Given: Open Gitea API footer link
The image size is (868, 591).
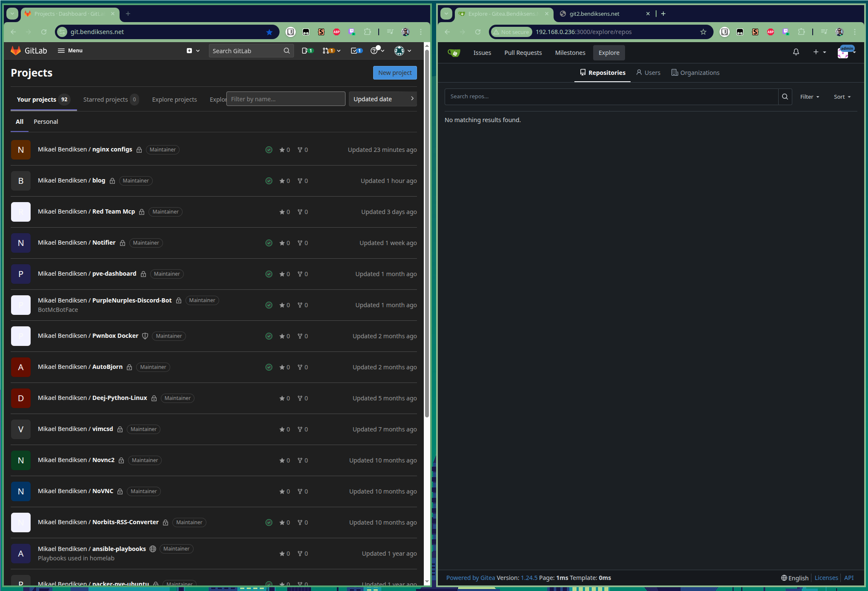Looking at the screenshot, I should [x=849, y=578].
